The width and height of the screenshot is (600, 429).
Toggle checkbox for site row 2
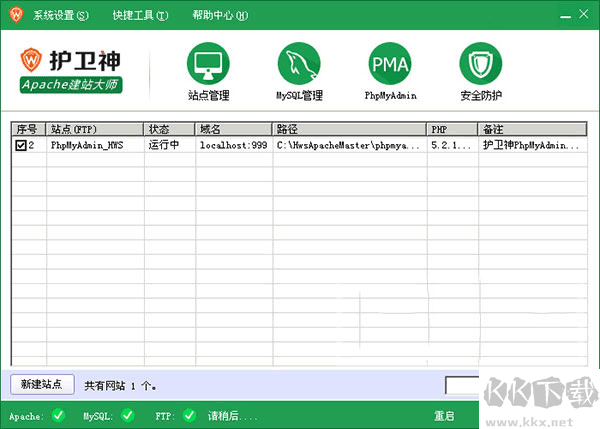point(21,145)
